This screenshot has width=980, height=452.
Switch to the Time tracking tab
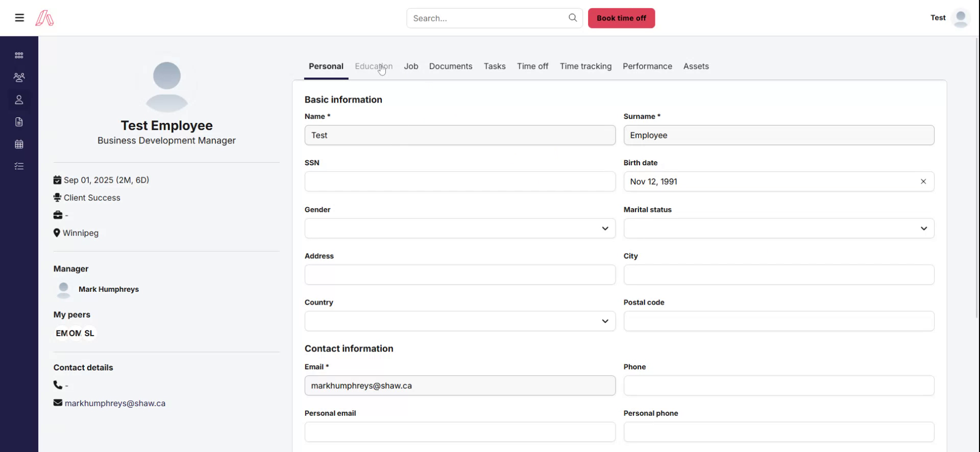585,66
